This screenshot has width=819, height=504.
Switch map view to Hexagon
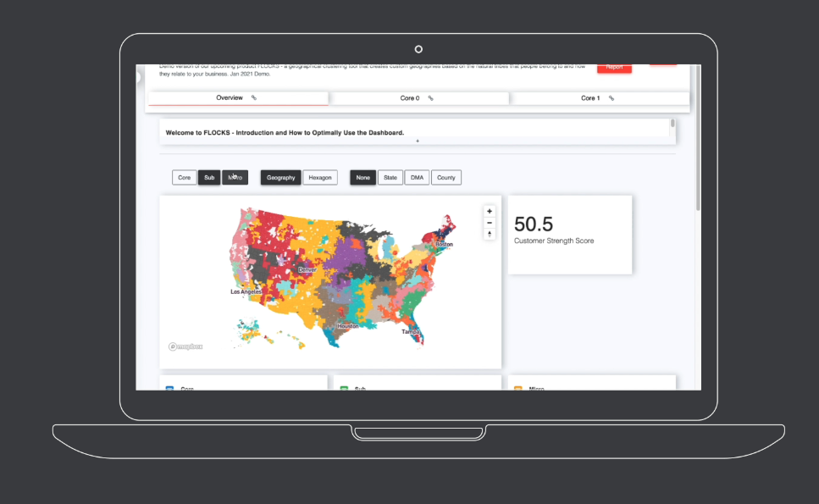tap(320, 178)
